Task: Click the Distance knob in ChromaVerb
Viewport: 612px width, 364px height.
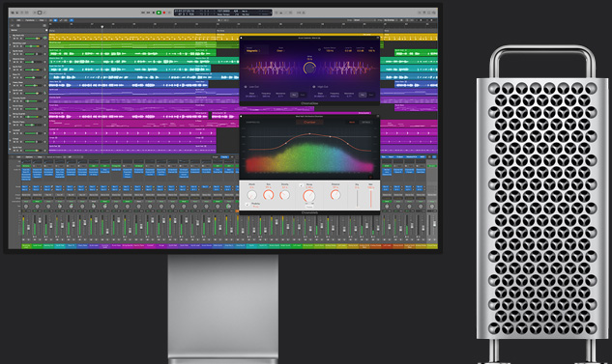Action: coord(335,195)
